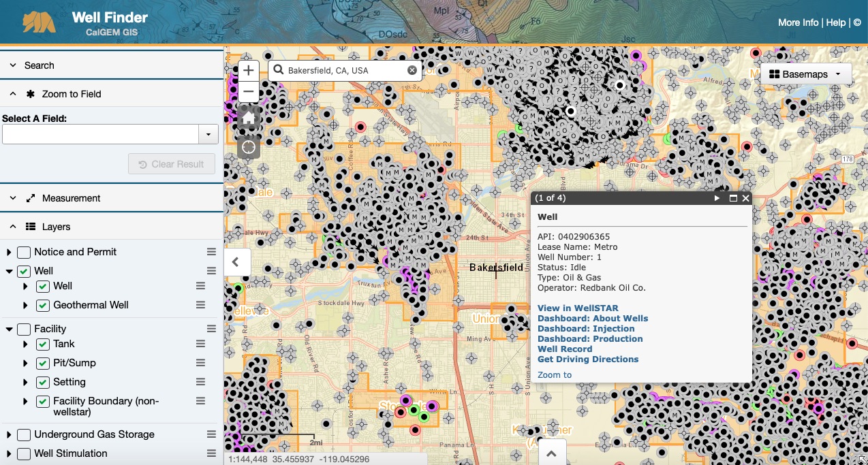Open options menu for Pit/Sump layer
The width and height of the screenshot is (868, 465).
click(x=200, y=363)
